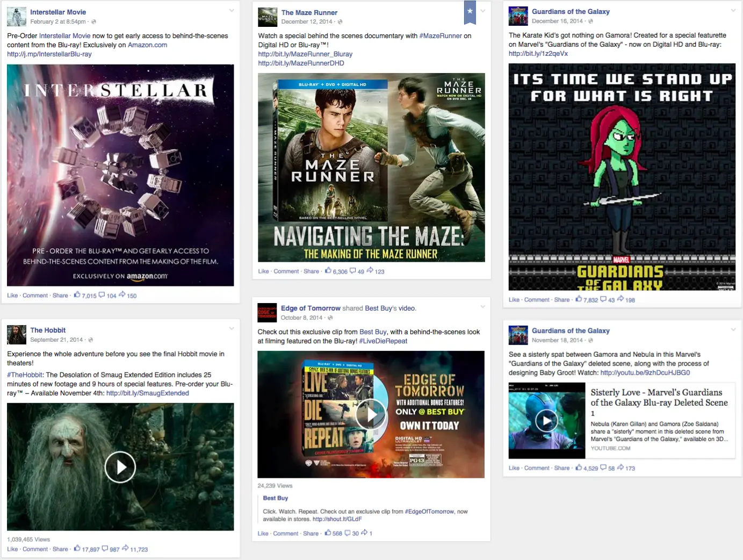This screenshot has height=560, width=743.
Task: Click the share arrow icon on Hobbit post
Action: pos(125,549)
